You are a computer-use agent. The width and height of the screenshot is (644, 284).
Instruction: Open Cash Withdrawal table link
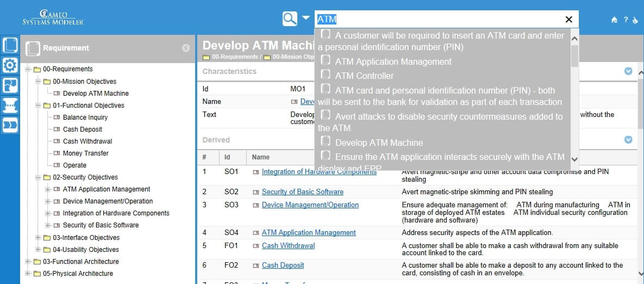(x=289, y=246)
